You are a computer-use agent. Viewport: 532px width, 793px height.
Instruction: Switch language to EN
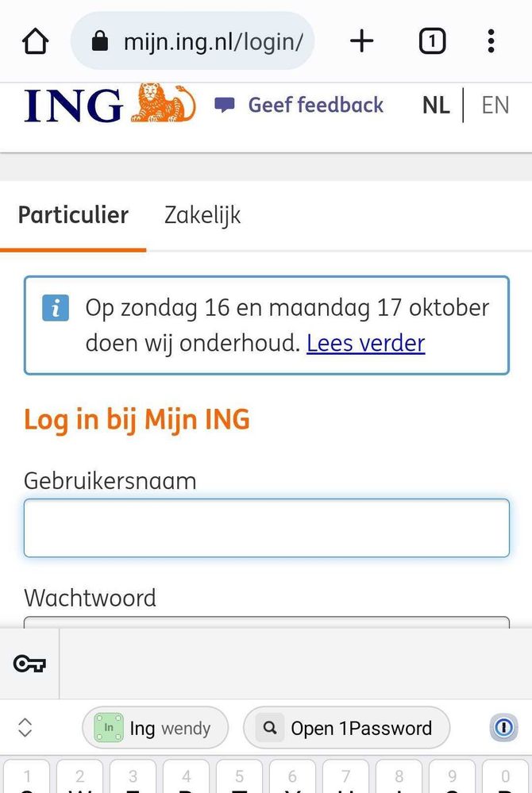pyautogui.click(x=495, y=105)
